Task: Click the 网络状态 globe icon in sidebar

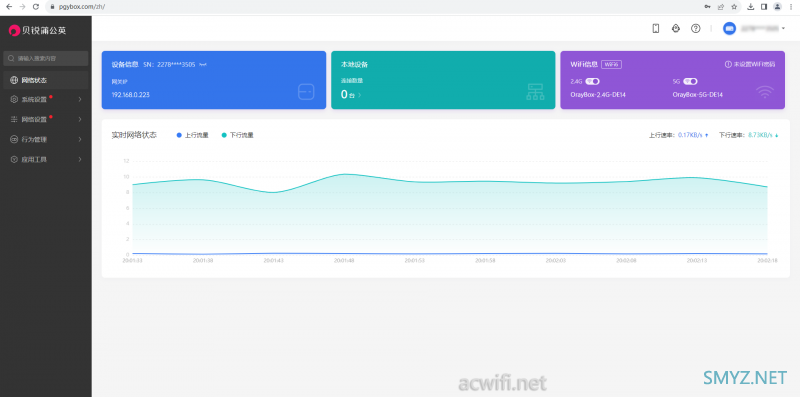Action: pos(14,80)
